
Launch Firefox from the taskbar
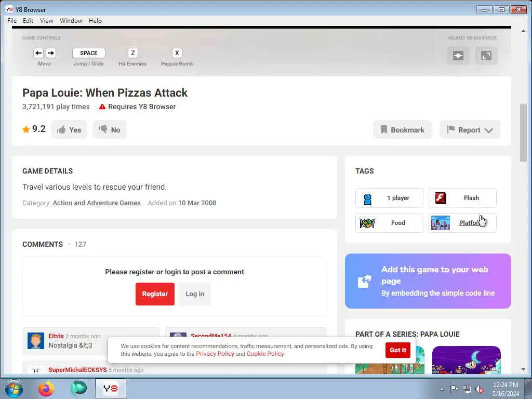click(46, 389)
